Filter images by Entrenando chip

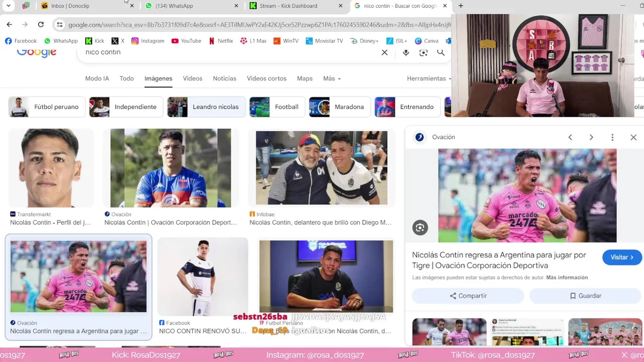pos(407,107)
